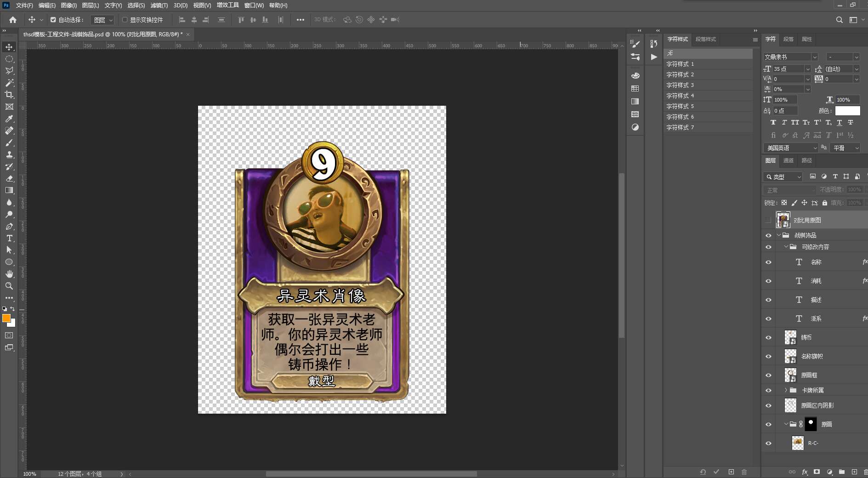Click the Home icon in options bar

(13, 20)
